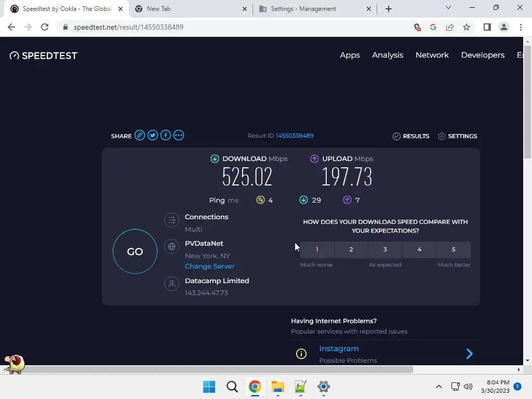Open File Explorer from taskbar

tap(278, 387)
